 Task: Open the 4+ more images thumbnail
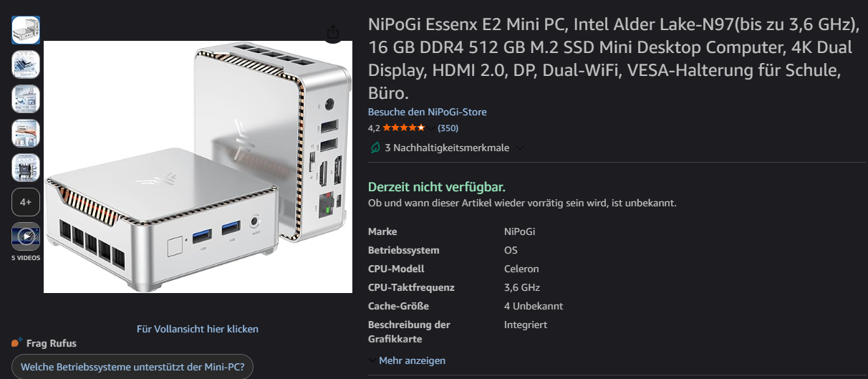point(26,202)
